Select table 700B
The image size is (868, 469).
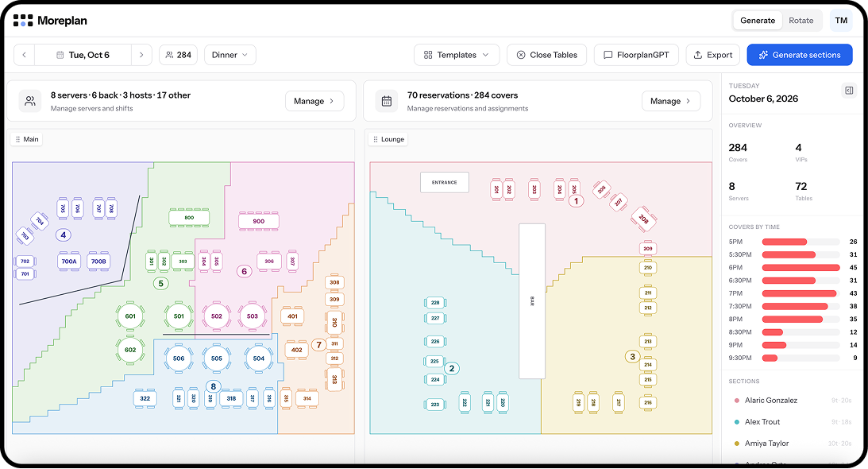pos(98,261)
